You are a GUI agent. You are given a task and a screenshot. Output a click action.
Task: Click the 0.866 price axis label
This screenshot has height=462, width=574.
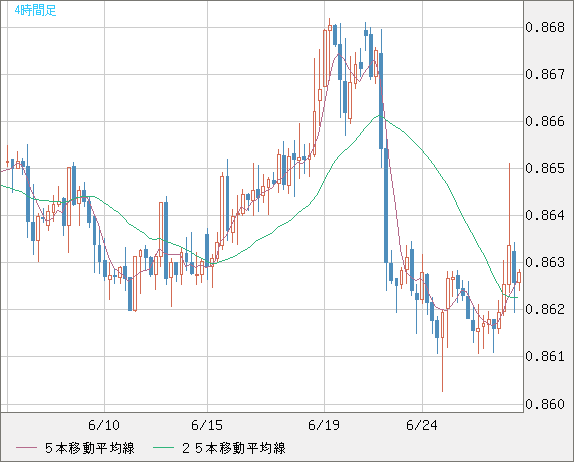tap(545, 121)
